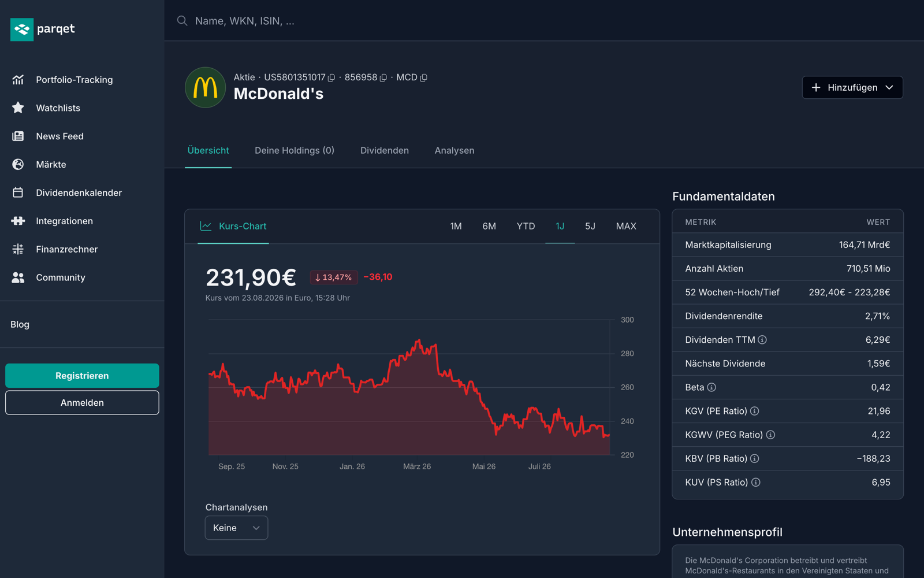This screenshot has height=578, width=924.
Task: Click the METRIK column header
Action: [x=701, y=222]
